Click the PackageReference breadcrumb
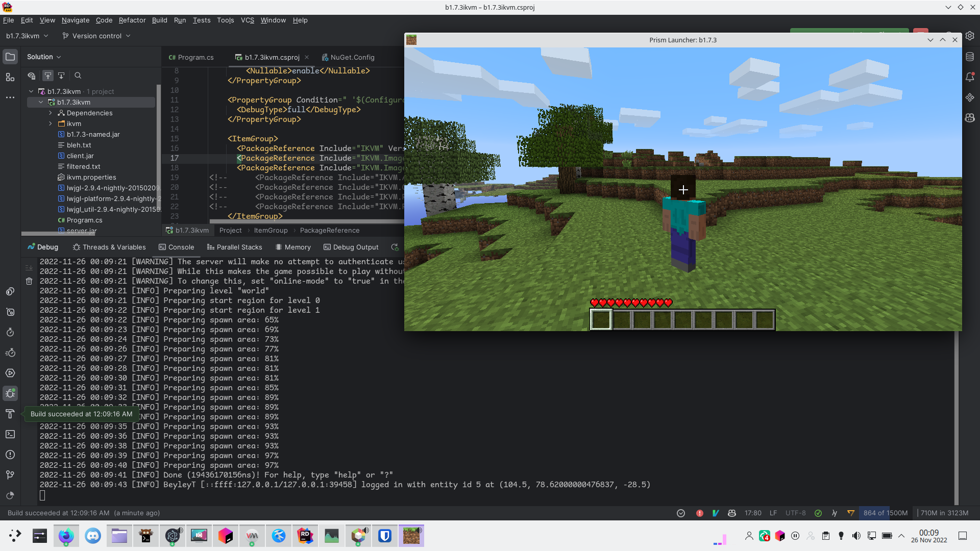 click(330, 230)
